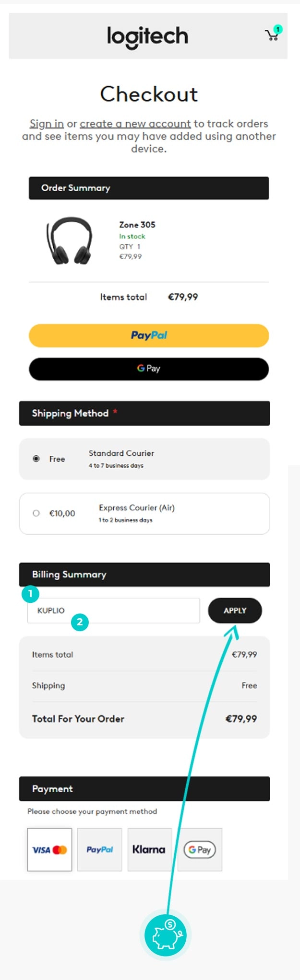Click the Logitech logo
The height and width of the screenshot is (980, 300).
(147, 36)
